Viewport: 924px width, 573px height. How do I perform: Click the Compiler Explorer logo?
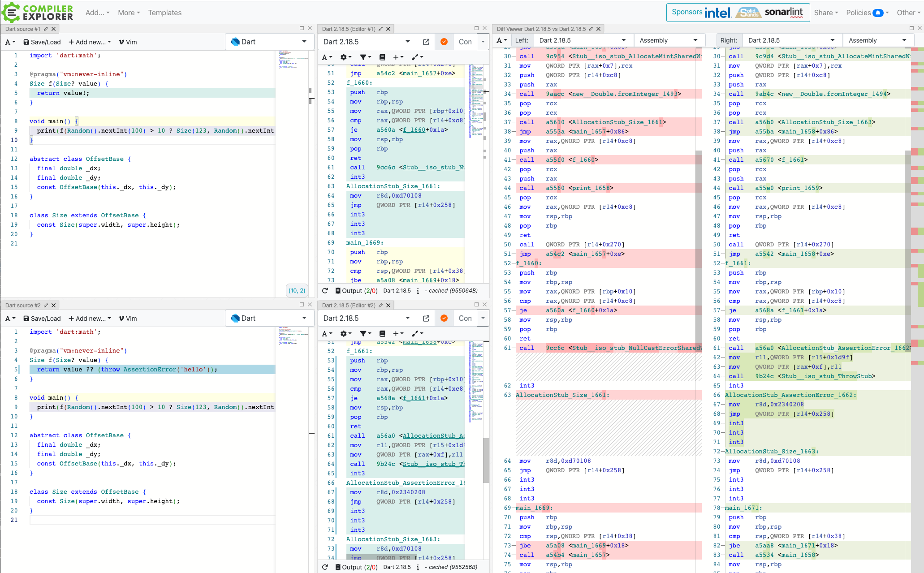point(38,13)
